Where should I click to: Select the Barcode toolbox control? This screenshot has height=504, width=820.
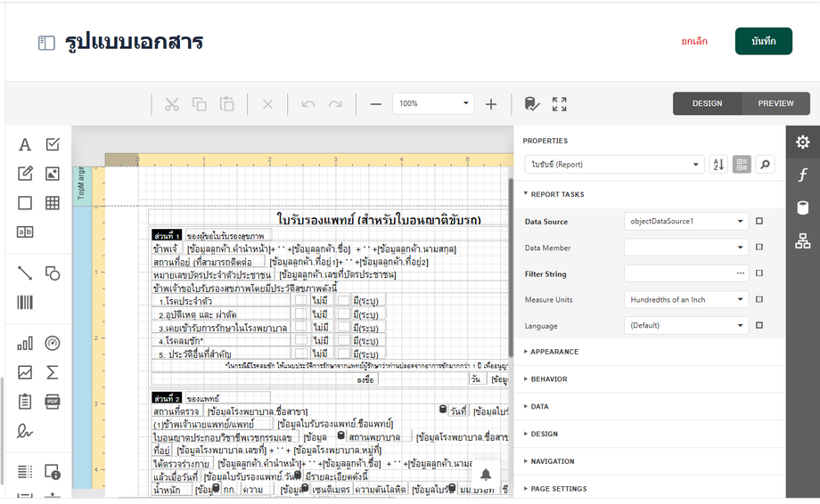25,302
